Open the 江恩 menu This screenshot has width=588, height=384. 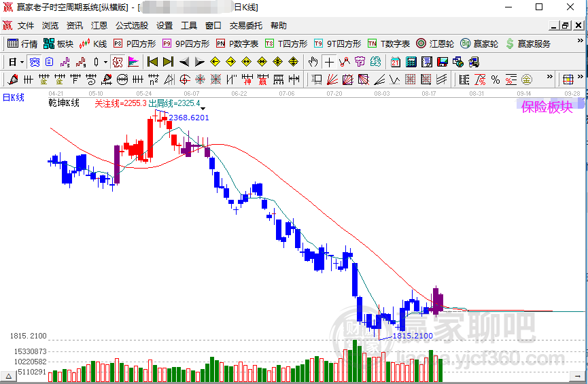click(x=99, y=26)
